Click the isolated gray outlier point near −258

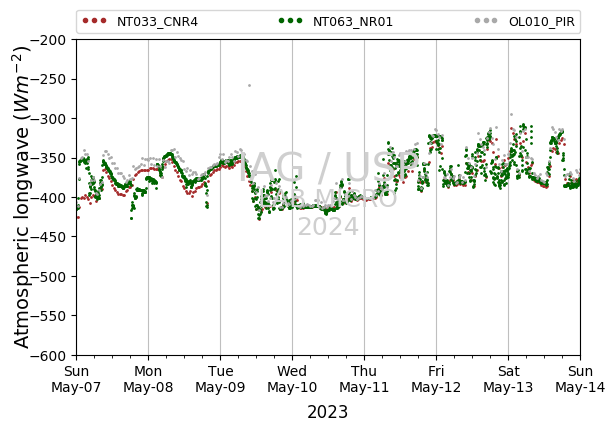[249, 86]
